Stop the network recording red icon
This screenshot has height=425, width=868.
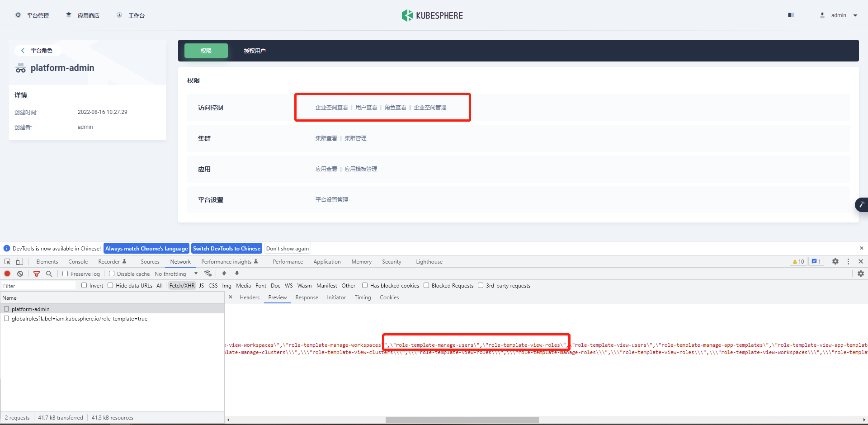(x=7, y=274)
